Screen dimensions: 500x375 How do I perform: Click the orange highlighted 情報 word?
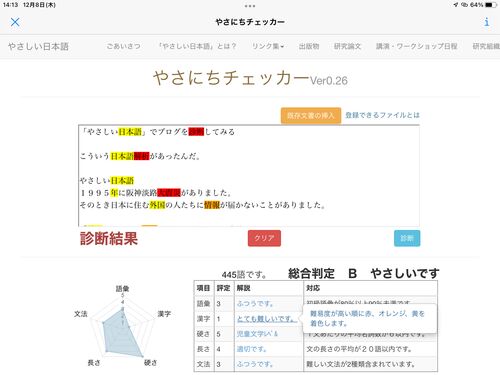(212, 205)
